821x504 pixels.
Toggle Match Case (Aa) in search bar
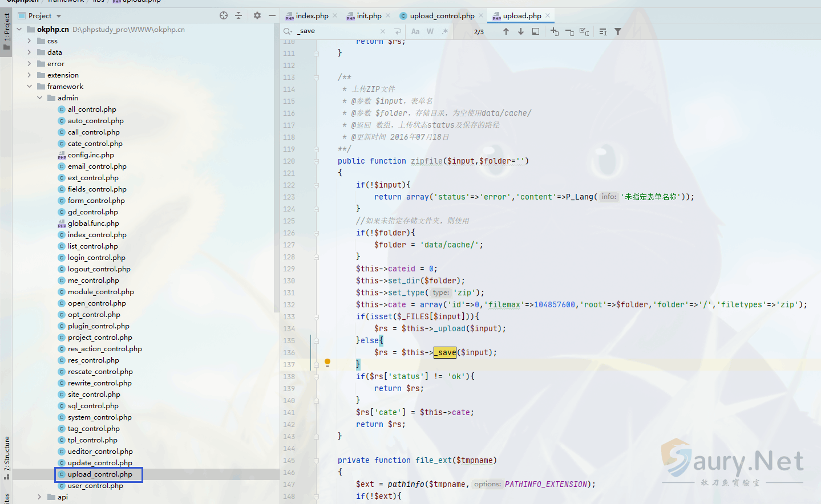coord(415,31)
